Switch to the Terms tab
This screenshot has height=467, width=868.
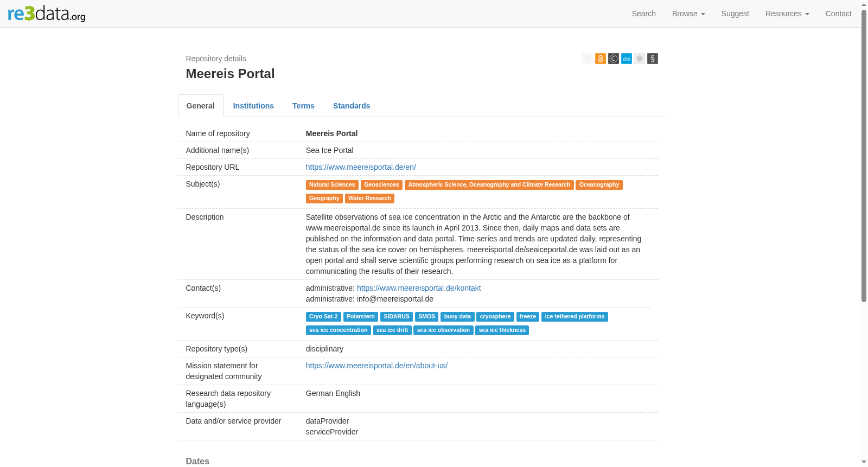click(303, 106)
